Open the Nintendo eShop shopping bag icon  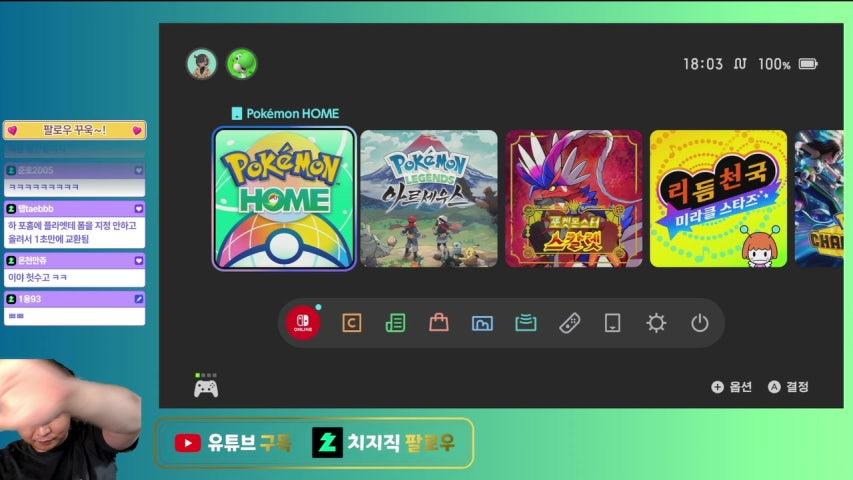click(438, 323)
